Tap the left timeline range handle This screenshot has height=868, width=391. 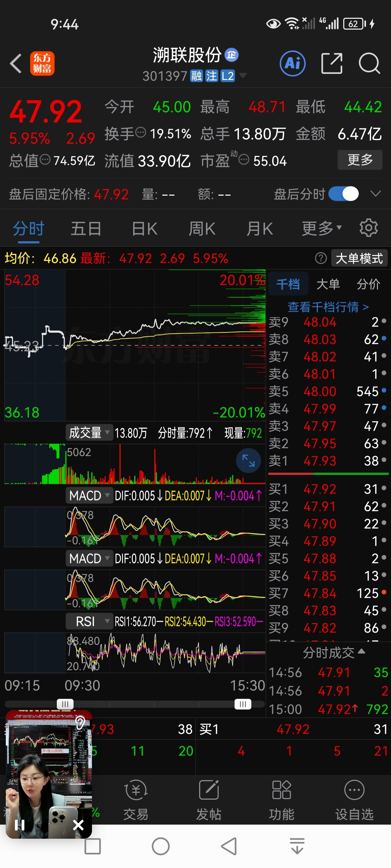pyautogui.click(x=65, y=704)
